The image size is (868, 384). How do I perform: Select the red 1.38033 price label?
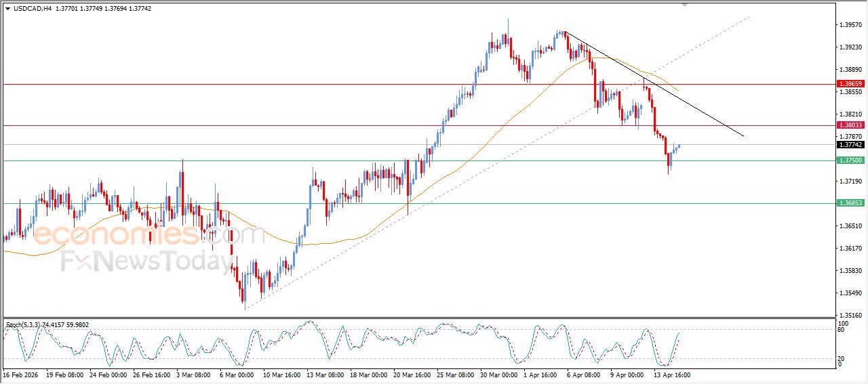tap(850, 125)
